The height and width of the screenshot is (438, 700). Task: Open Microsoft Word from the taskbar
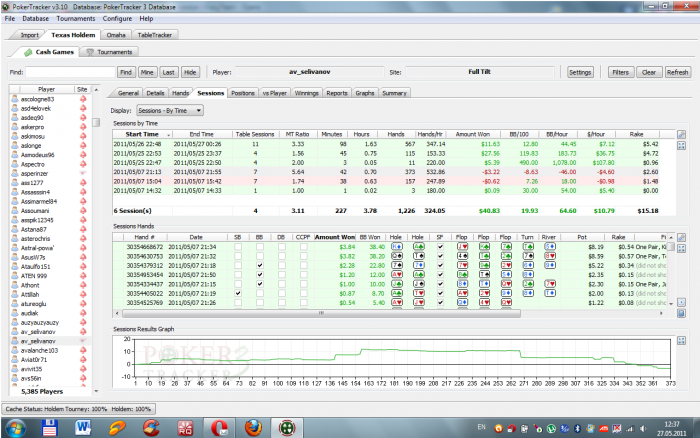82,426
